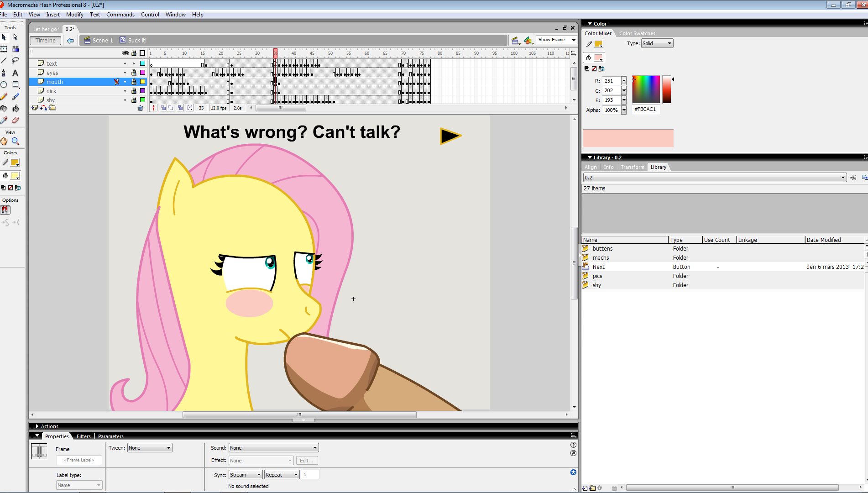Add a motion guide layer
The height and width of the screenshot is (493, 868).
43,108
